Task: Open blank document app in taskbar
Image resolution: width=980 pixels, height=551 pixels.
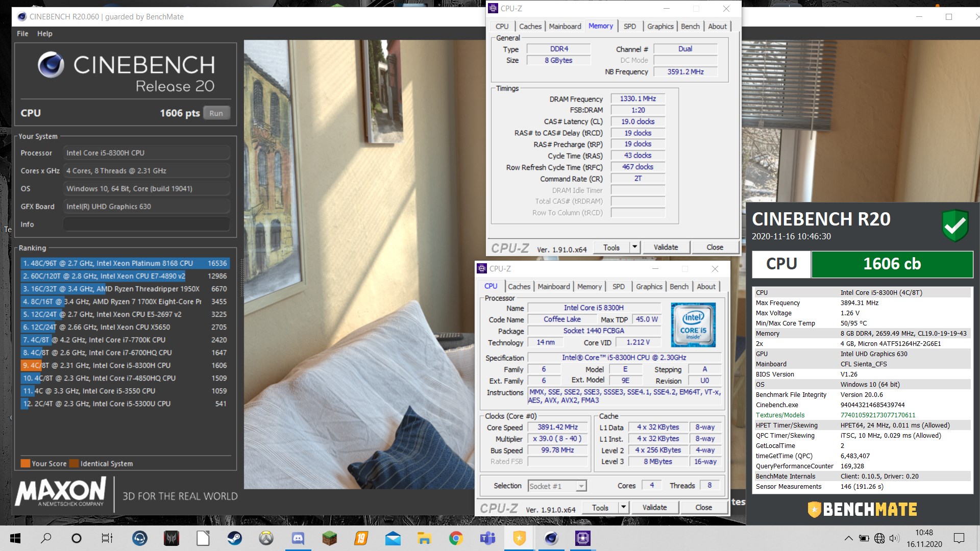Action: (203, 538)
